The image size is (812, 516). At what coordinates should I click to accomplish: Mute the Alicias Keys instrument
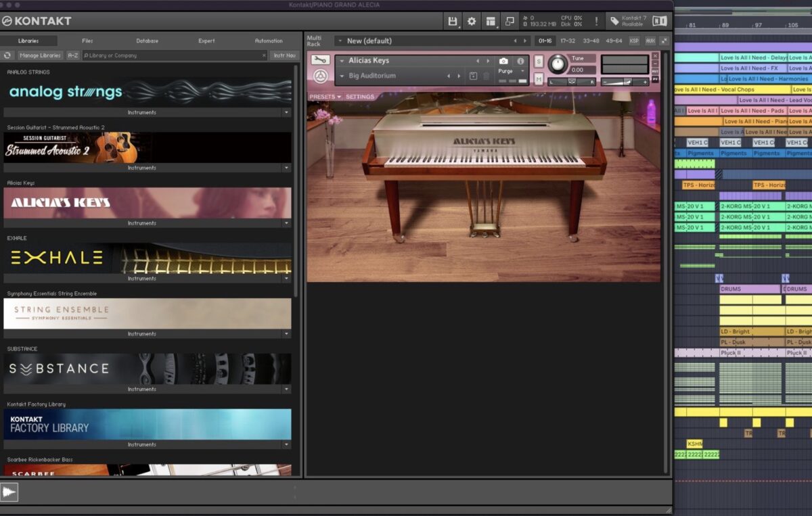[x=539, y=79]
